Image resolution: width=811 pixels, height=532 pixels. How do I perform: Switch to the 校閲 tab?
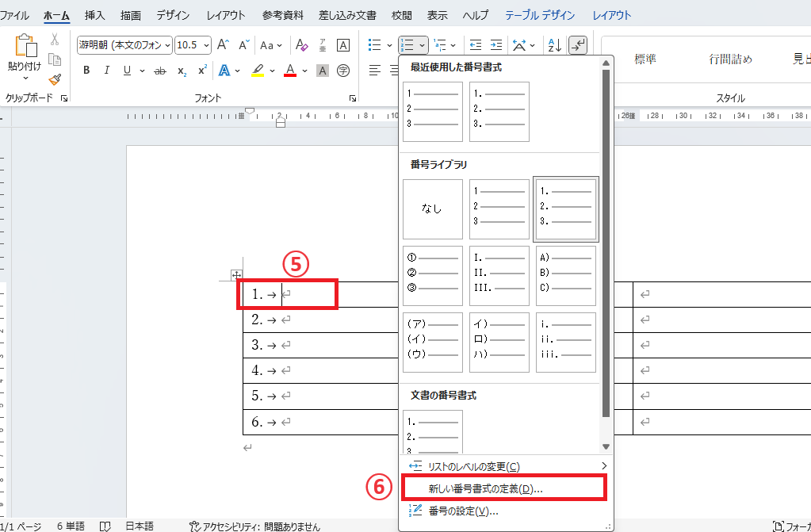401,16
